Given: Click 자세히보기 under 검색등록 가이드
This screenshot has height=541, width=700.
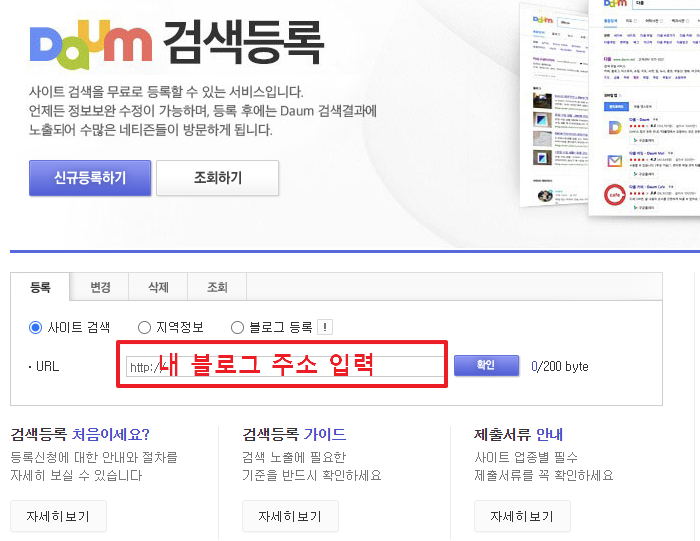Looking at the screenshot, I should [290, 516].
